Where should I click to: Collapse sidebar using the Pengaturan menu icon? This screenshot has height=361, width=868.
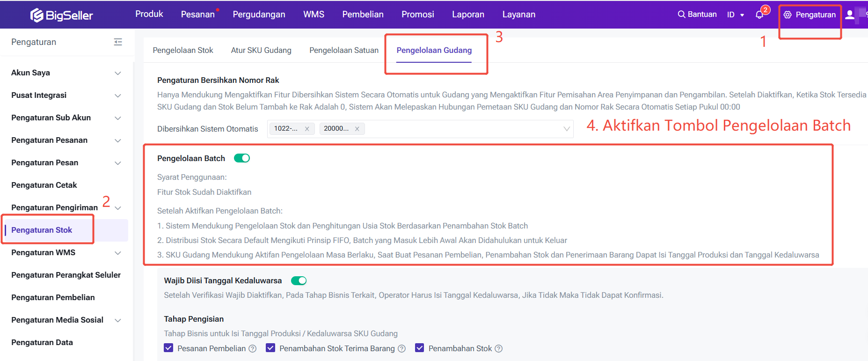(118, 42)
